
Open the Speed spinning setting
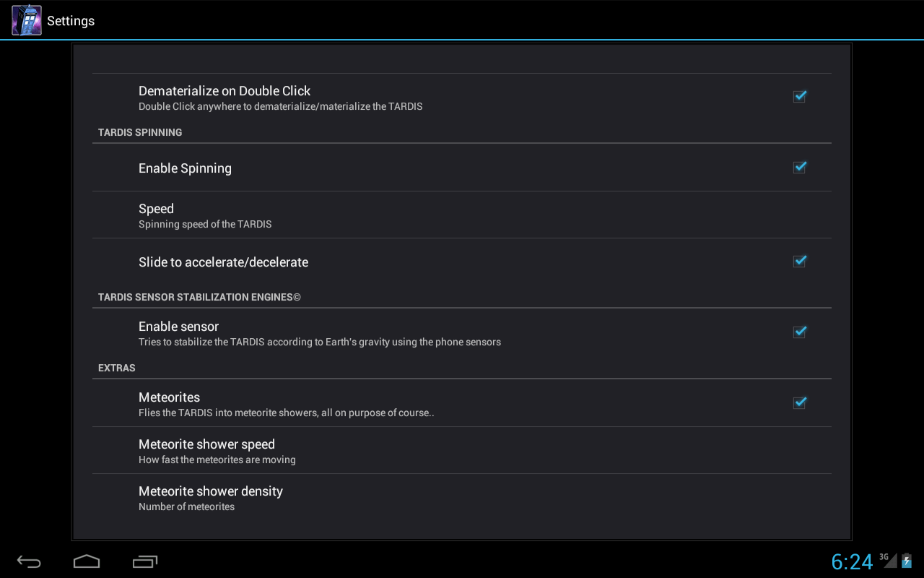coord(462,215)
